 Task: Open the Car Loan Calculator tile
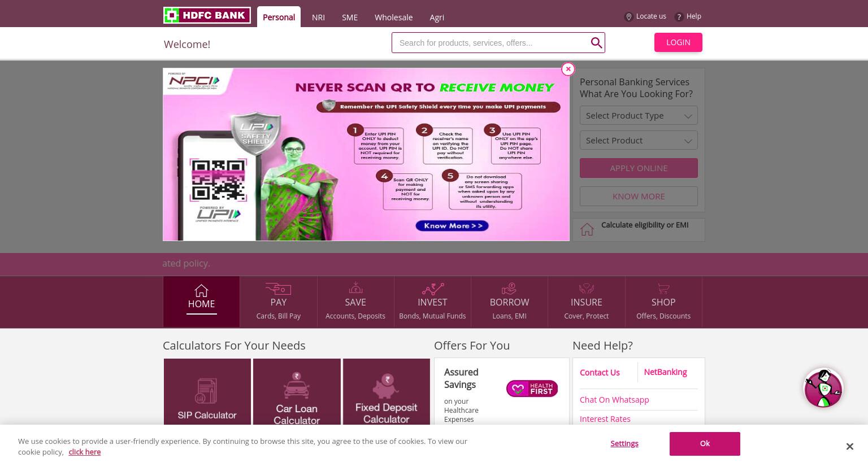297,391
